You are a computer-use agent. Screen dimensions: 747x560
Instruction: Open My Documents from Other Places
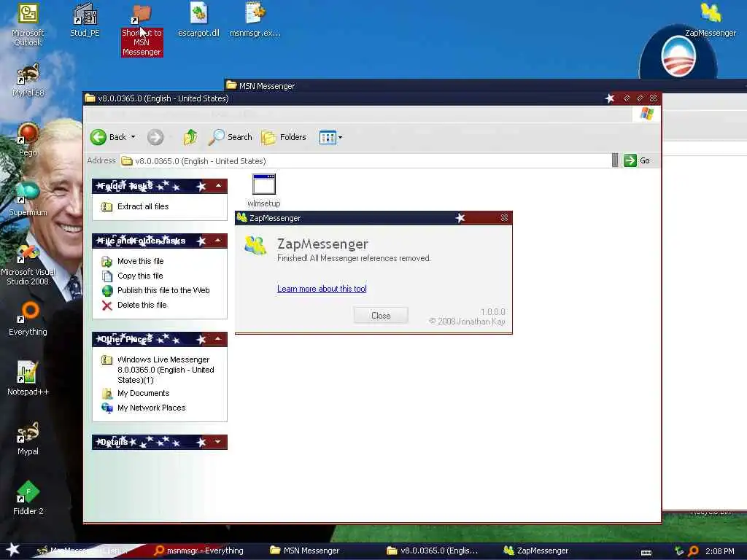coord(144,393)
